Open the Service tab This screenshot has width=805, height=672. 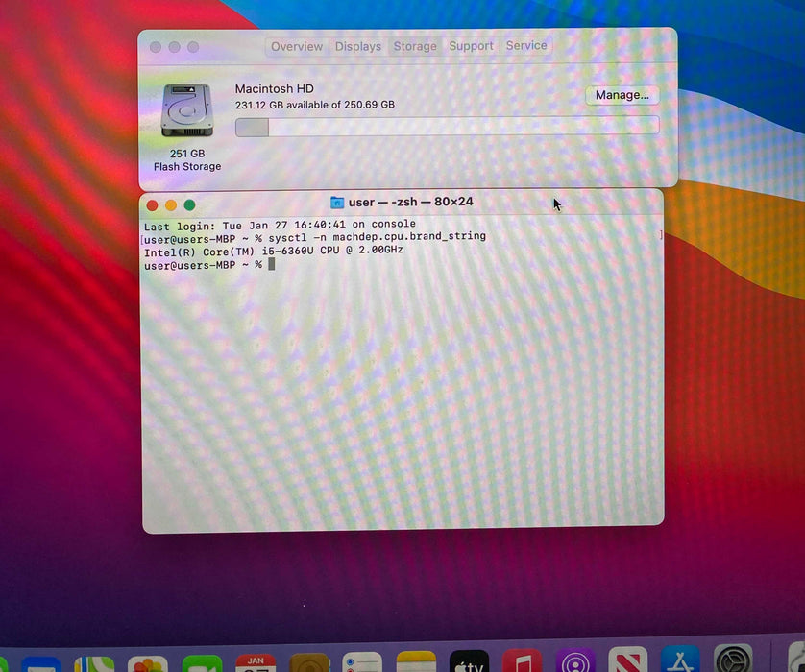526,46
